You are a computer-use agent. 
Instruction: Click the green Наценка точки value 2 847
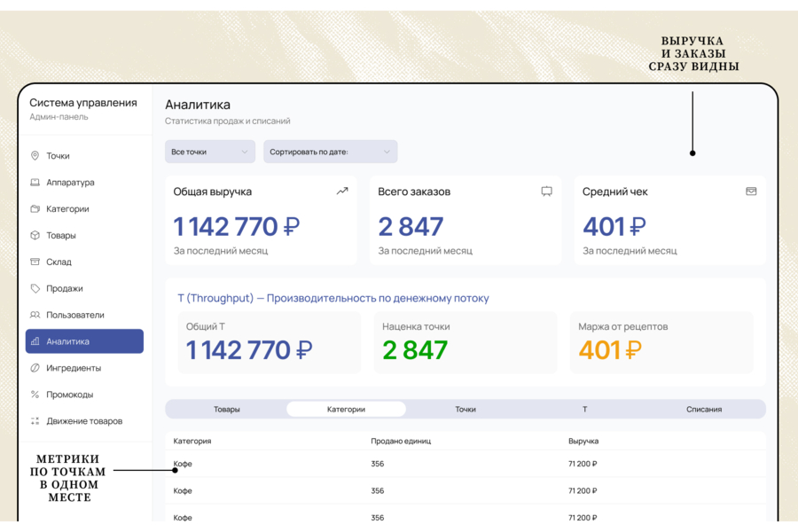pos(415,350)
